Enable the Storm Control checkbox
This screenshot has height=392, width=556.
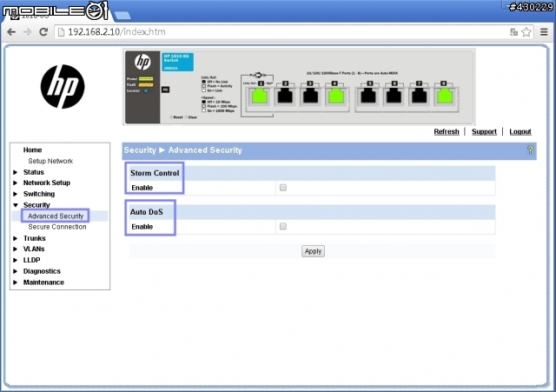pos(283,188)
